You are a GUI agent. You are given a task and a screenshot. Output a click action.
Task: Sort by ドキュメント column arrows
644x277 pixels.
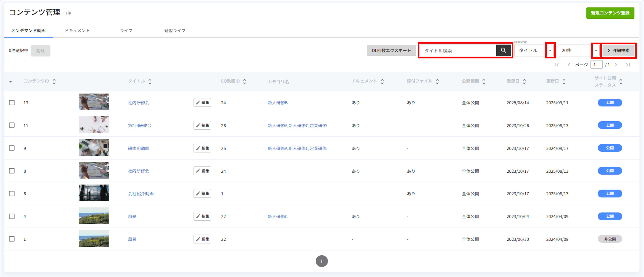click(x=382, y=81)
